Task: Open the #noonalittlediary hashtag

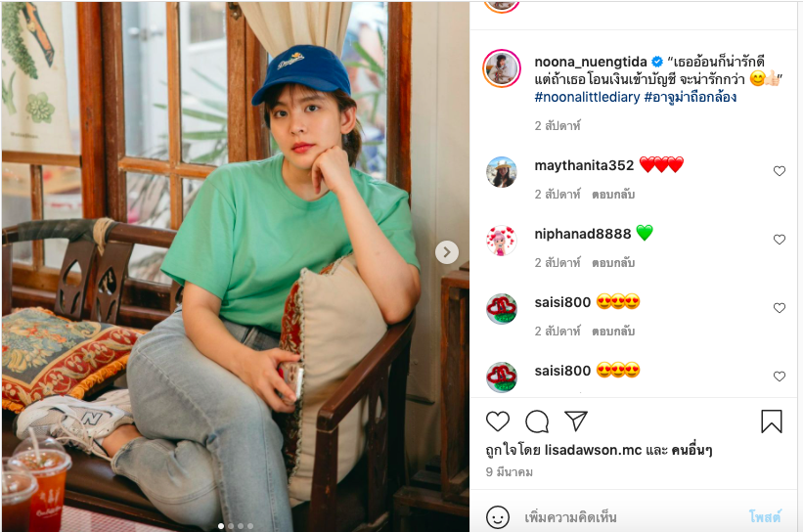Action: 587,97
